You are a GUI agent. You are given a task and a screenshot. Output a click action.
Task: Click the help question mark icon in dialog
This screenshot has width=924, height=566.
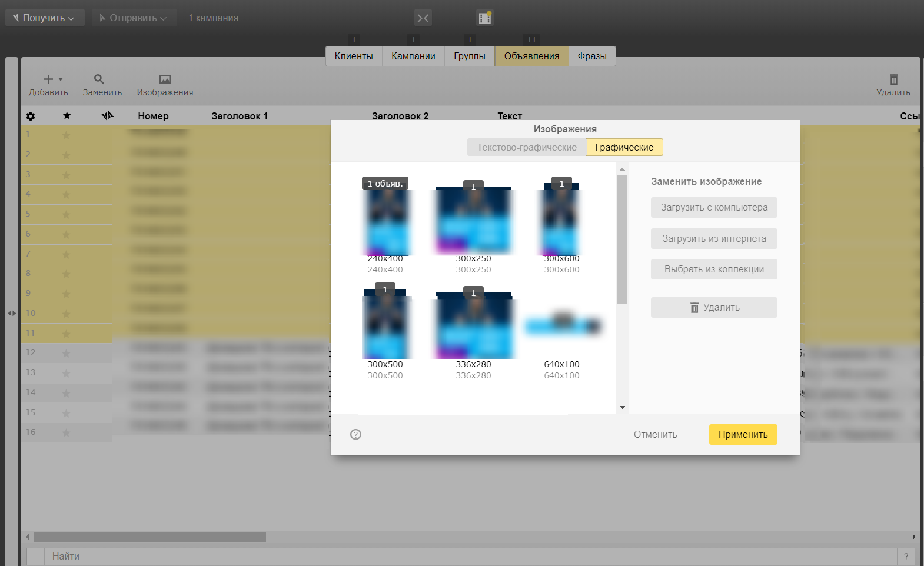[355, 434]
